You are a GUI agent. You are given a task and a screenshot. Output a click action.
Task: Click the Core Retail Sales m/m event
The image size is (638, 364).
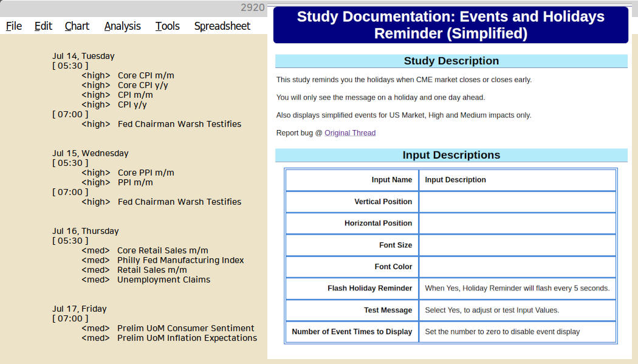click(x=162, y=250)
